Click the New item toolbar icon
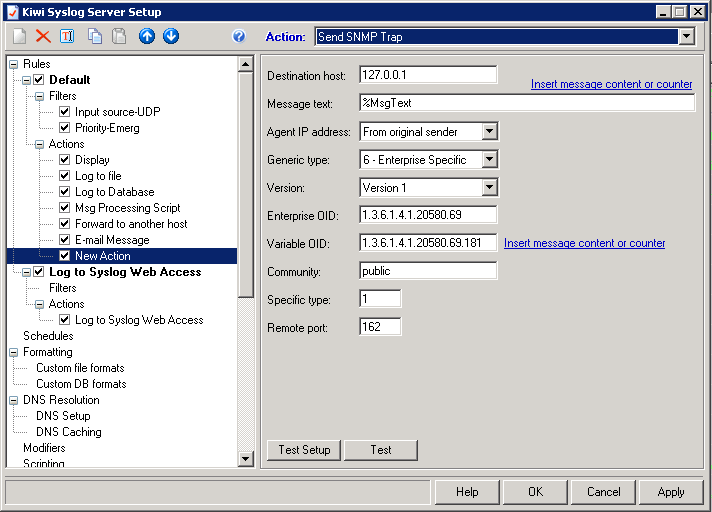712x512 pixels. pos(20,36)
